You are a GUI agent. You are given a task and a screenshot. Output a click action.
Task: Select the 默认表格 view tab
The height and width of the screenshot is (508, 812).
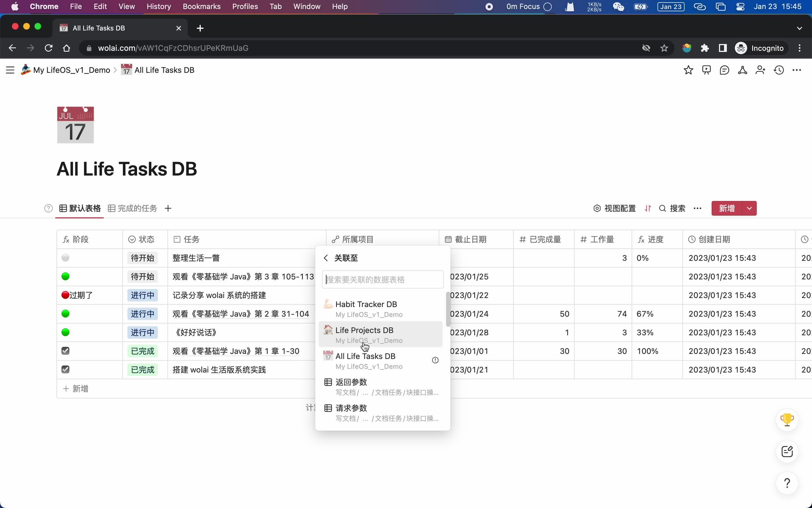click(80, 208)
